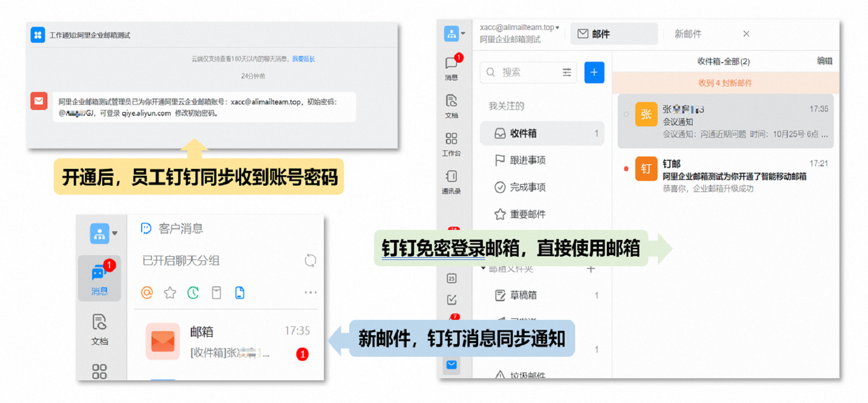Click the search box magnifier icon

(491, 72)
